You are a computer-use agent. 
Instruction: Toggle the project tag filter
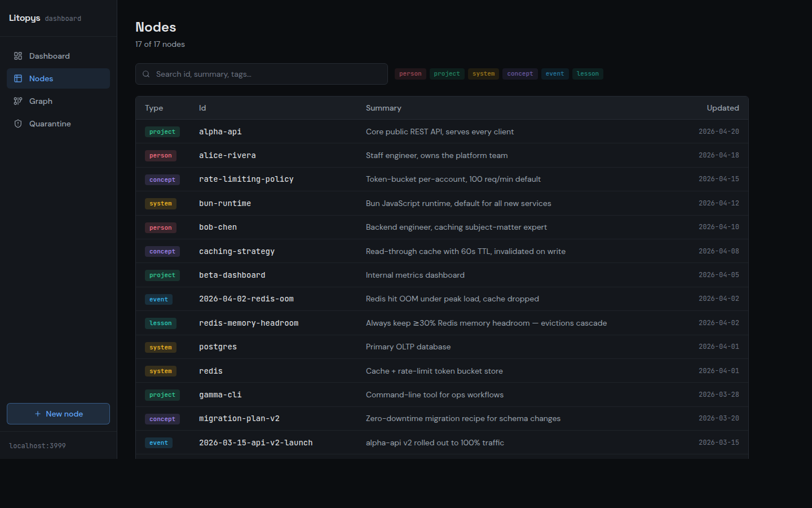tap(447, 73)
